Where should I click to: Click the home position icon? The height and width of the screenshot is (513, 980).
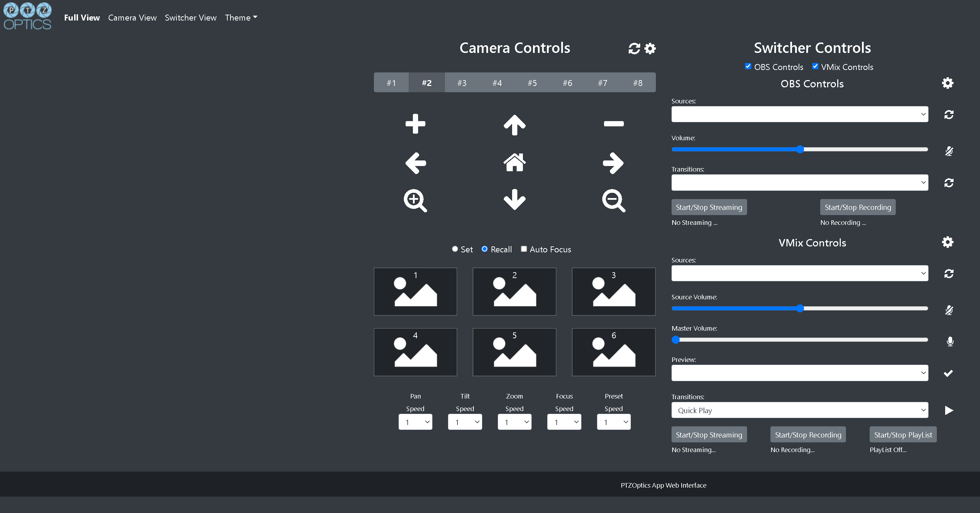pos(514,163)
